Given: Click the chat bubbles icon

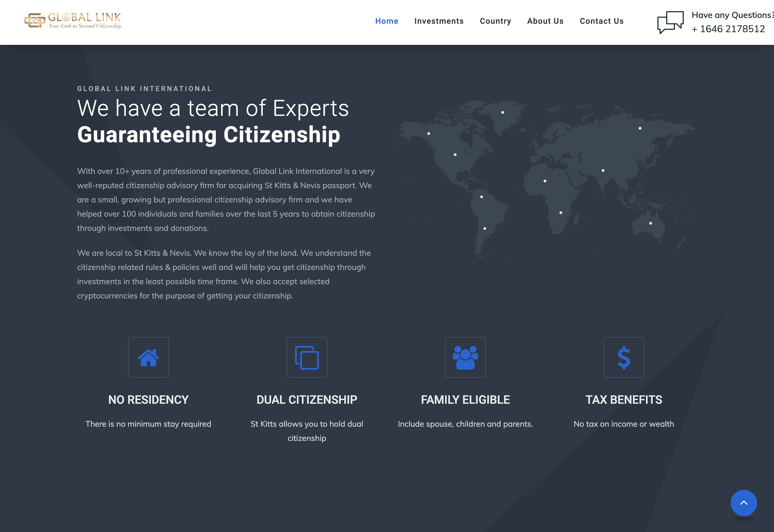Looking at the screenshot, I should [670, 22].
